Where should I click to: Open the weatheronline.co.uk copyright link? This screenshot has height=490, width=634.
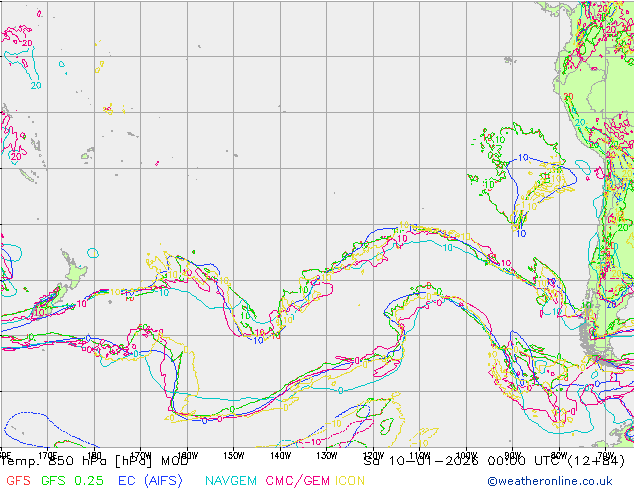[x=550, y=481]
